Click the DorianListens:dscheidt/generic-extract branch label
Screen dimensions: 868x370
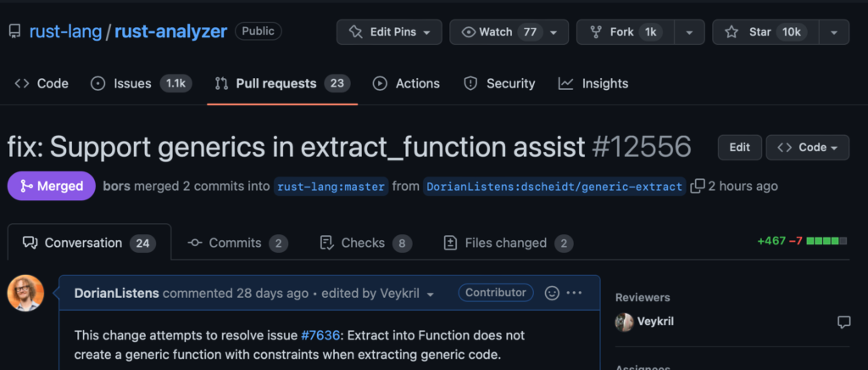554,187
